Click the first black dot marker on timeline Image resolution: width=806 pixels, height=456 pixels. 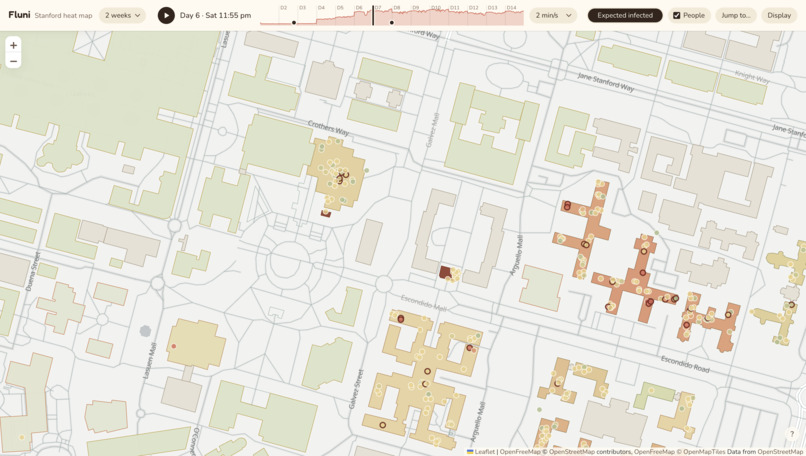(294, 23)
